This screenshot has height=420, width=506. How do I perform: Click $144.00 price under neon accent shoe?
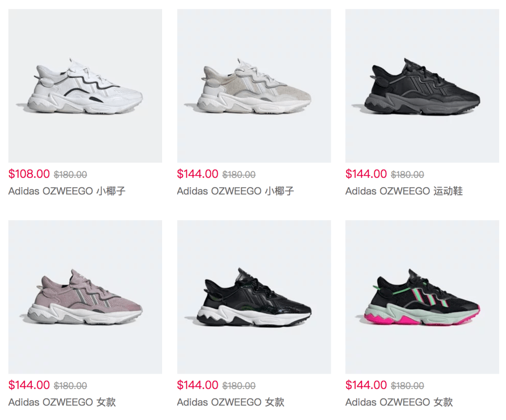click(x=366, y=385)
